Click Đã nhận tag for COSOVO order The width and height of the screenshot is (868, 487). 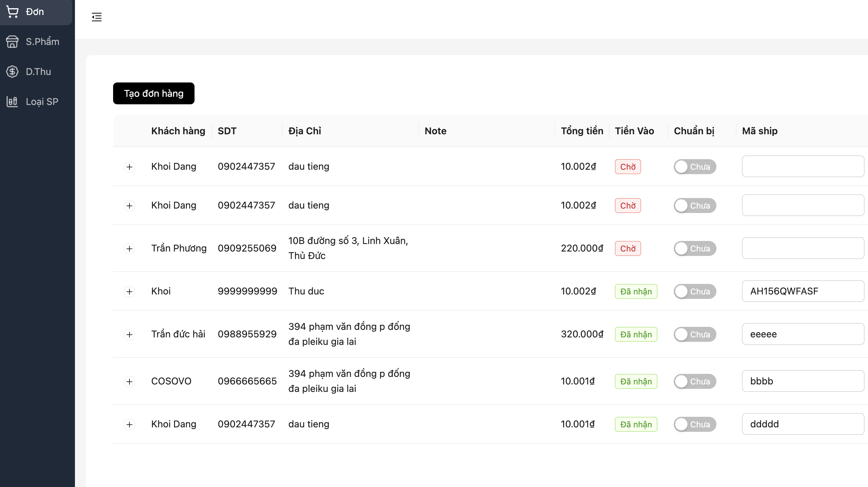pyautogui.click(x=636, y=381)
